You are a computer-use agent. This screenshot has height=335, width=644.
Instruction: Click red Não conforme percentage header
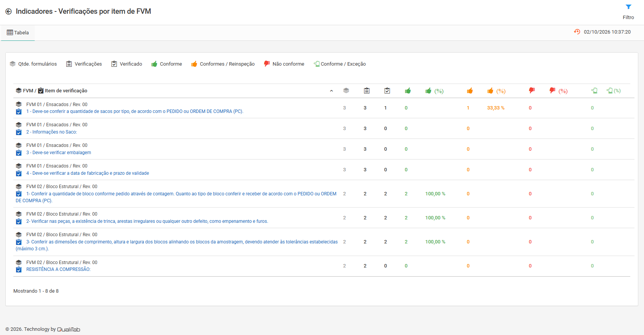pyautogui.click(x=558, y=91)
